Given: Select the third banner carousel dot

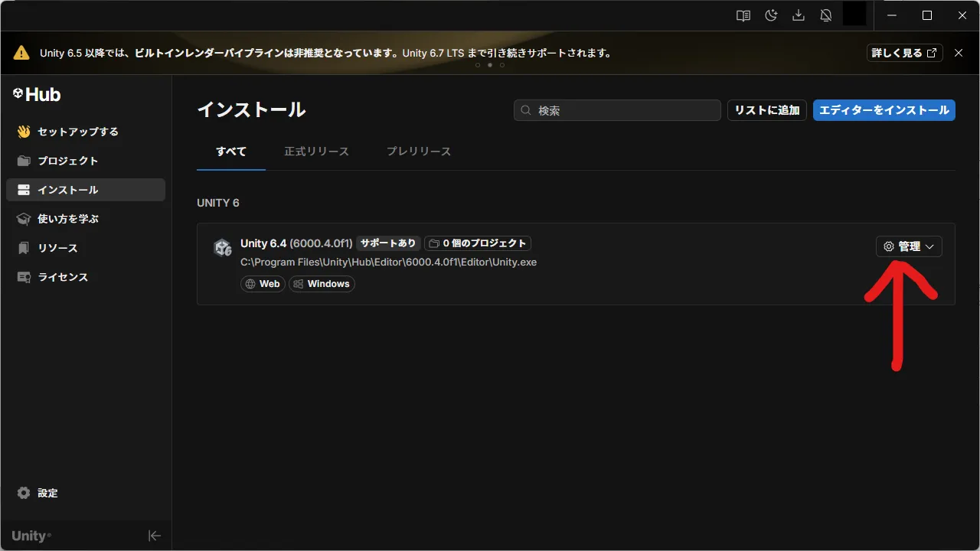Looking at the screenshot, I should point(501,65).
